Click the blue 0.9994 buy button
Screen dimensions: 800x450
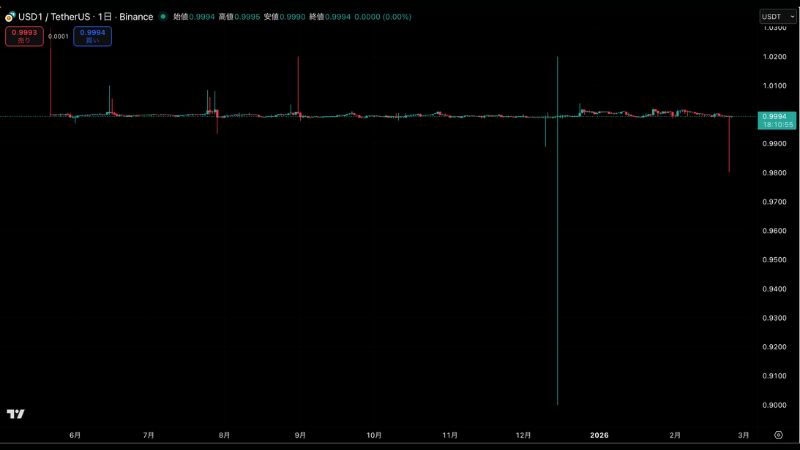point(92,36)
